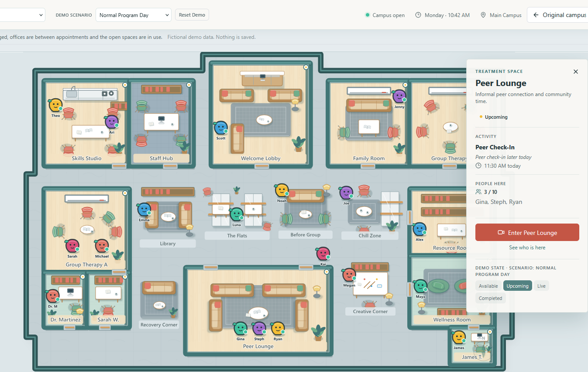Screen dimensions: 588x372
Task: Click the Recovery Corner label
Action: click(x=159, y=325)
